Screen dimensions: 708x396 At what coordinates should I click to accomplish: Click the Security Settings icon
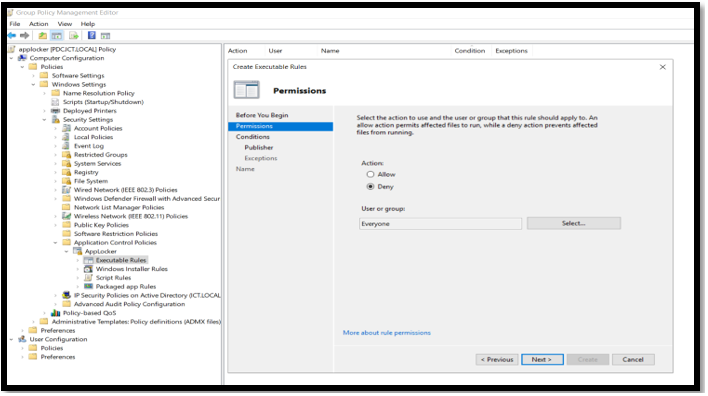click(56, 120)
